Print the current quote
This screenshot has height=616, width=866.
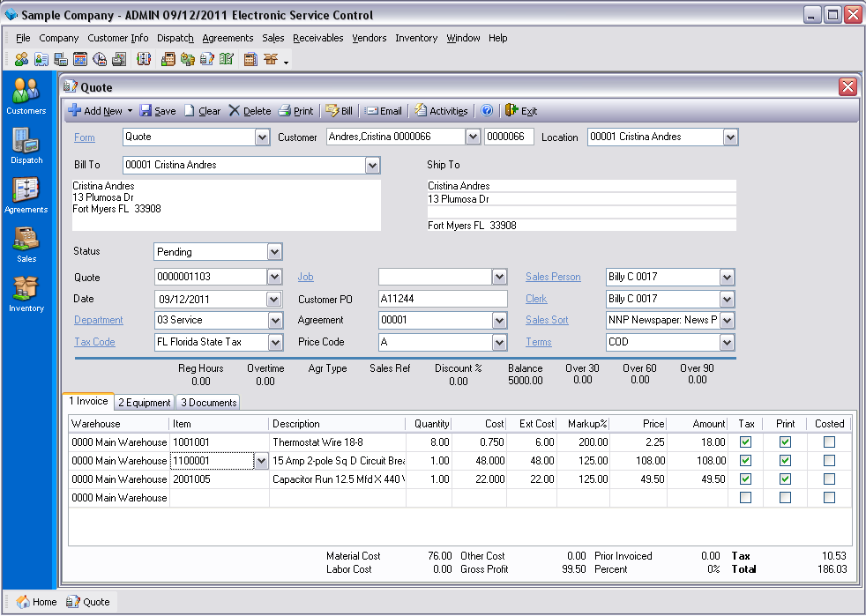tap(296, 111)
